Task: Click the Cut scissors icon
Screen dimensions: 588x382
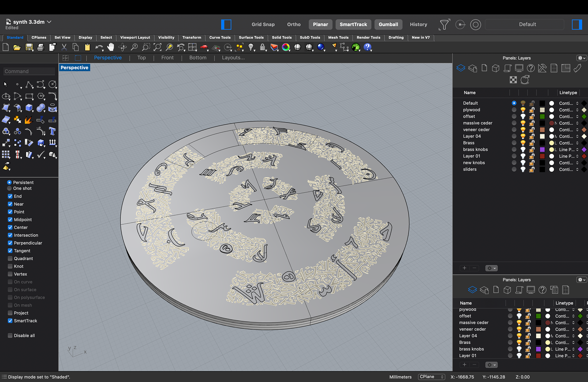Action: click(x=64, y=47)
